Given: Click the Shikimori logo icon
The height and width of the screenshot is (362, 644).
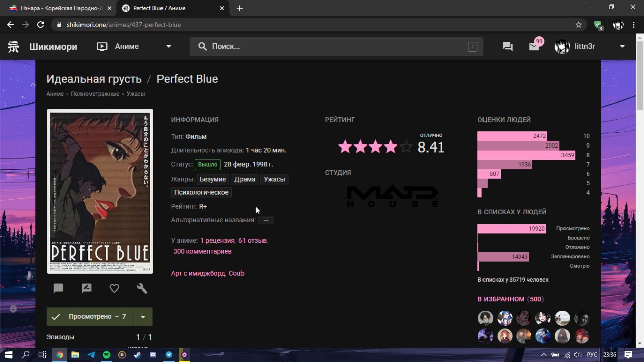Looking at the screenshot, I should point(13,46).
